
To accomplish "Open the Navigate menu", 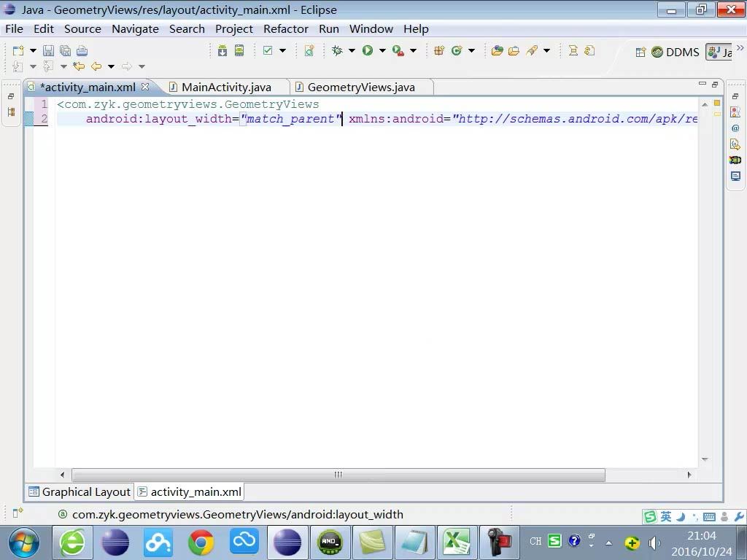I will tap(135, 29).
